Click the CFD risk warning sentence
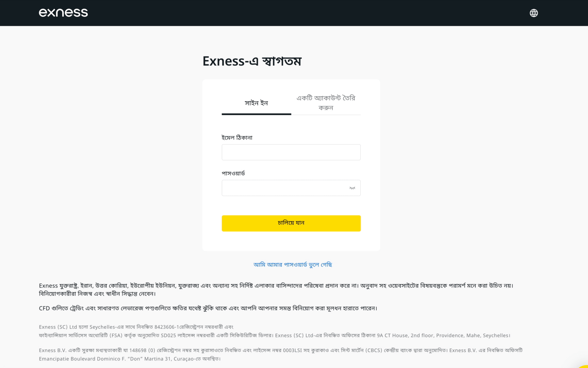Screen dimensions: 588x368 208,308
